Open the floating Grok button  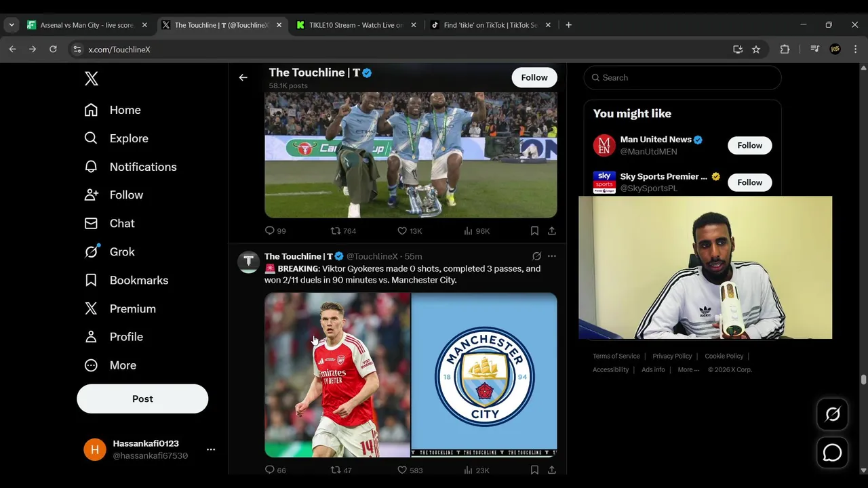[x=832, y=414]
